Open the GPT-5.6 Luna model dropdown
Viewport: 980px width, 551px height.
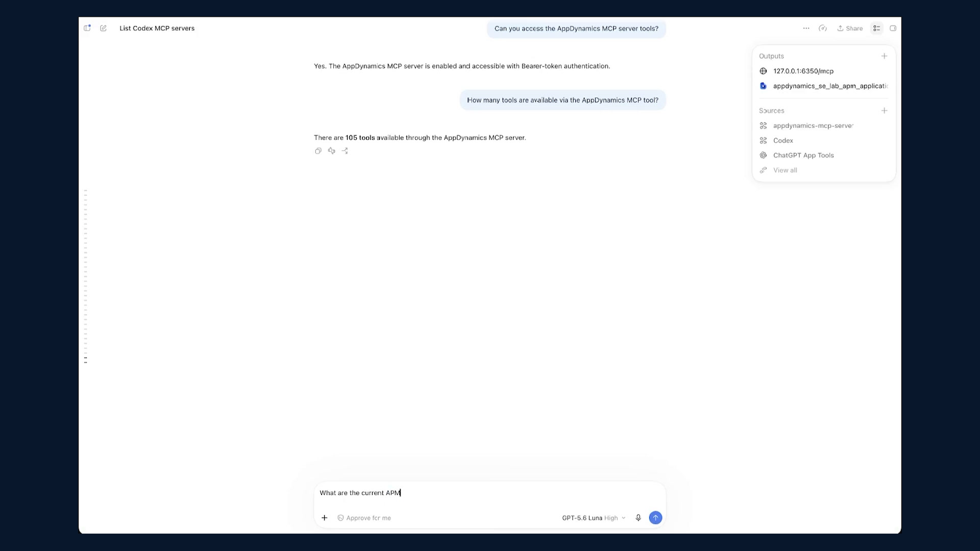pyautogui.click(x=593, y=518)
